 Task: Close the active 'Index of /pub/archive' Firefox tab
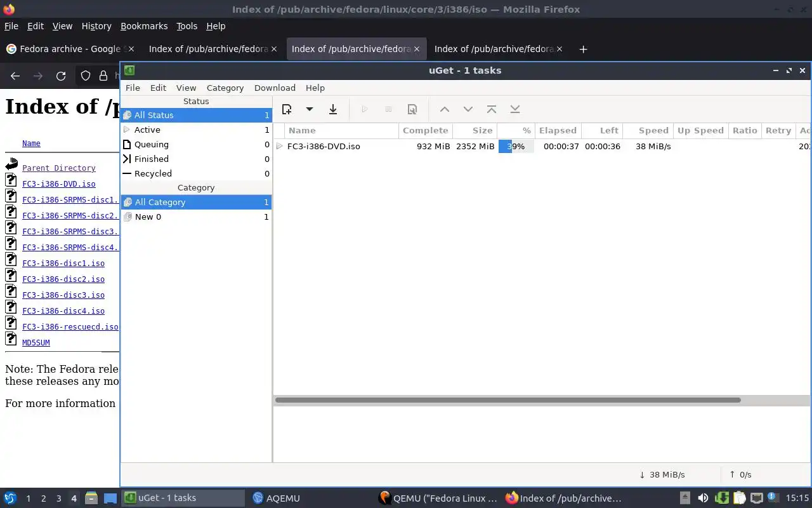point(417,49)
